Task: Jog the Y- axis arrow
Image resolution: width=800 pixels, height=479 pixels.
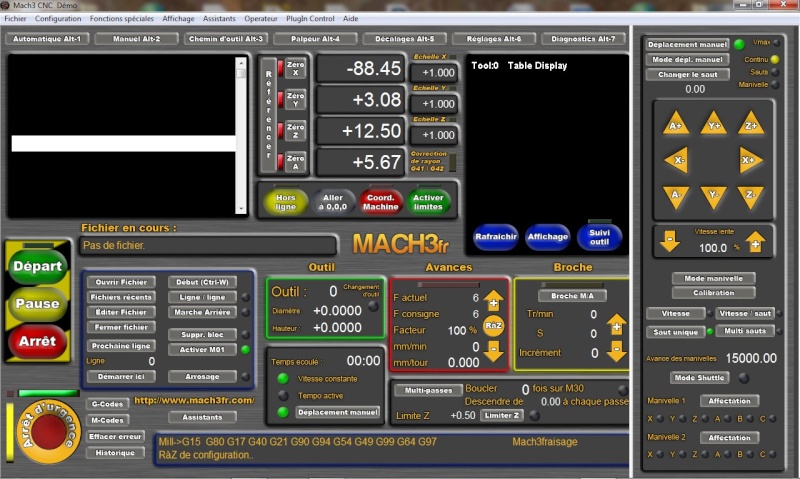Action: [713, 197]
